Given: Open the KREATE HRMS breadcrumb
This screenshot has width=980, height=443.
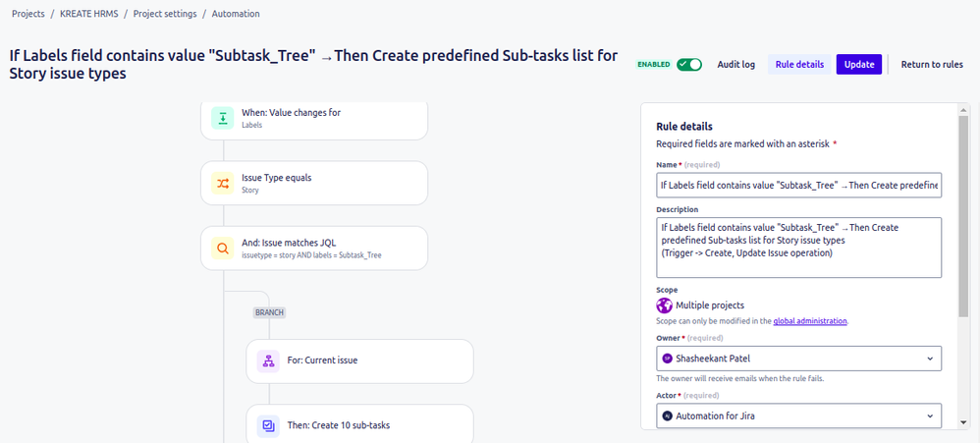Looking at the screenshot, I should [x=89, y=14].
